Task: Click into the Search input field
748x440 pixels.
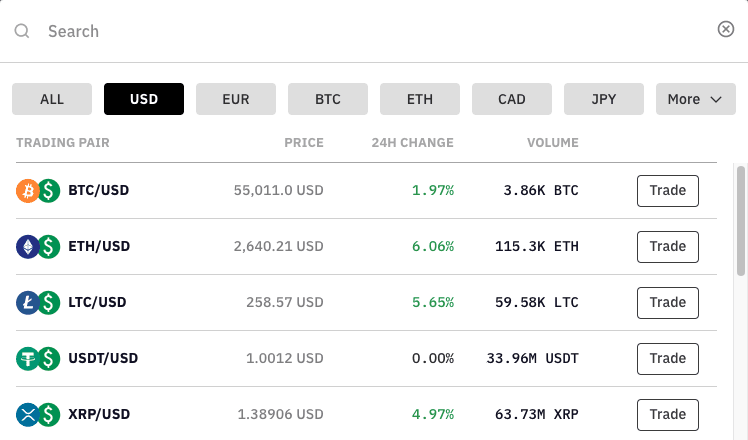Action: (x=370, y=31)
